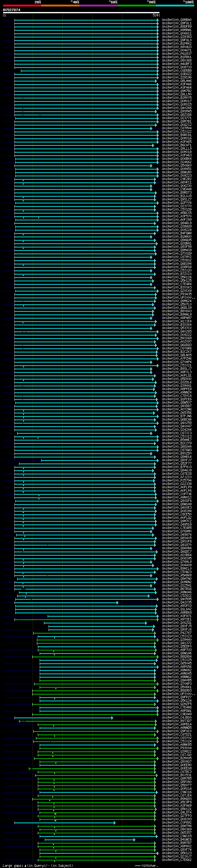This screenshot has height=868, width=197.
Task: Click the green identity legend segment
Action: point(137,6)
